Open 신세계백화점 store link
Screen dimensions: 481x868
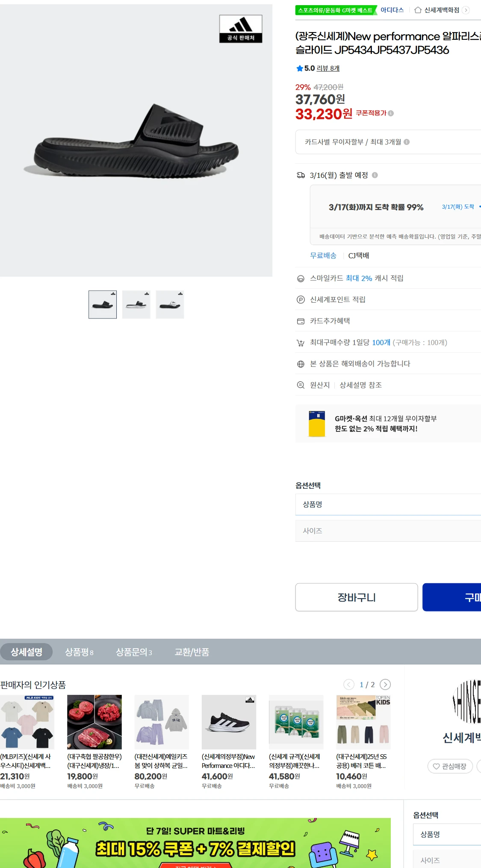pos(442,10)
